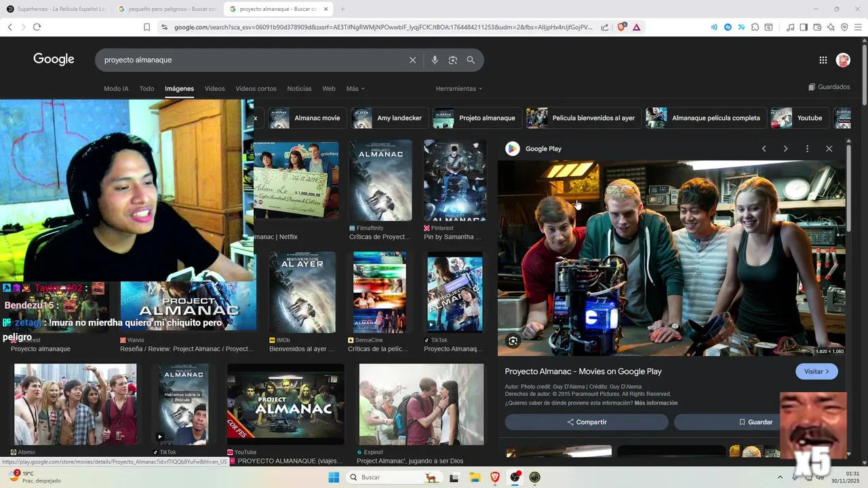
Task: Expand the Herramientas dropdown
Action: click(459, 89)
